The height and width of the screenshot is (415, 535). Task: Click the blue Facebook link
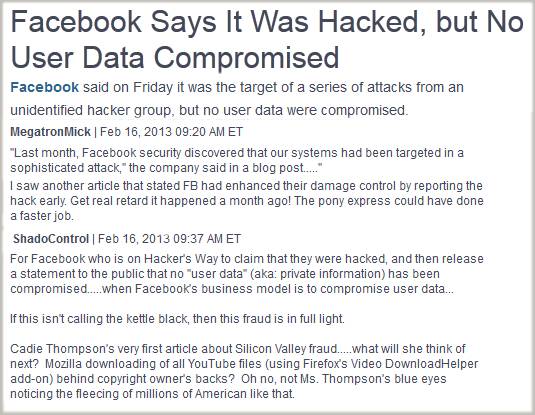click(x=45, y=87)
